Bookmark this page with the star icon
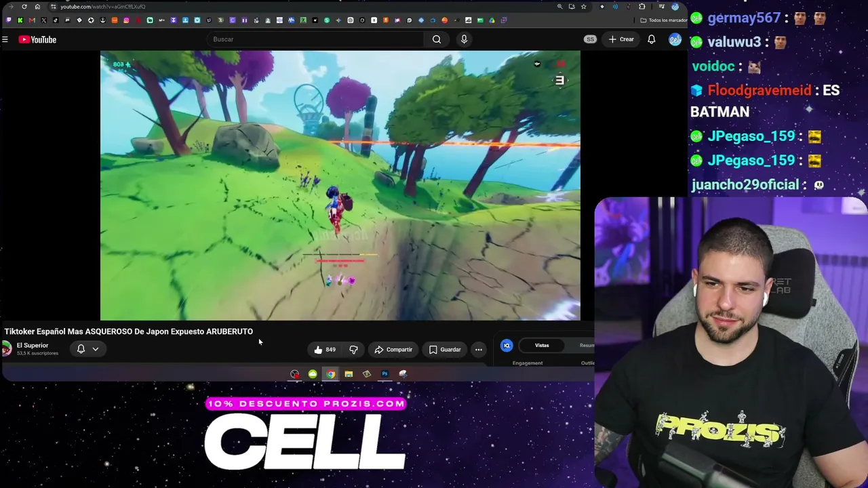This screenshot has height=488, width=868. pyautogui.click(x=583, y=7)
